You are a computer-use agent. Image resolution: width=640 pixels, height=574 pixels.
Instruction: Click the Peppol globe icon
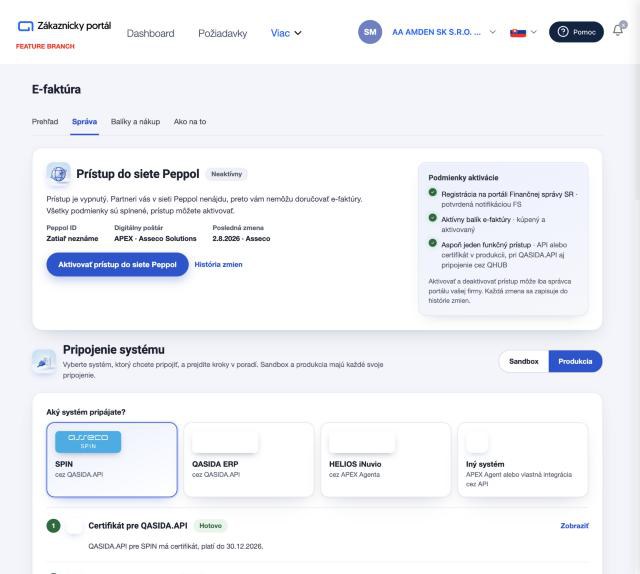tap(58, 174)
